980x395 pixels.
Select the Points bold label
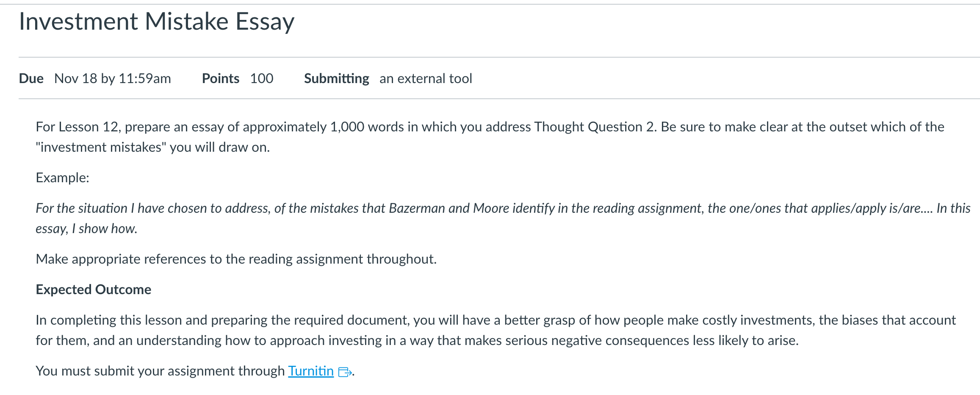coord(221,78)
